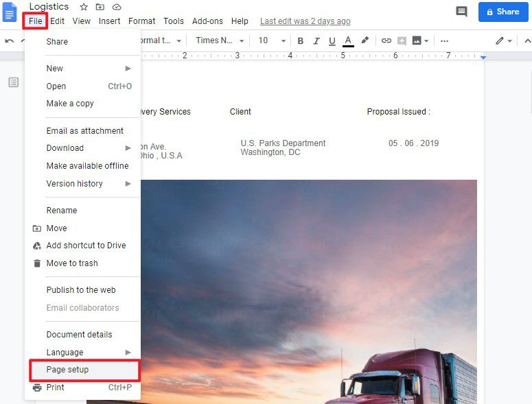Select Share in the File menu
532x404 pixels.
point(82,42)
